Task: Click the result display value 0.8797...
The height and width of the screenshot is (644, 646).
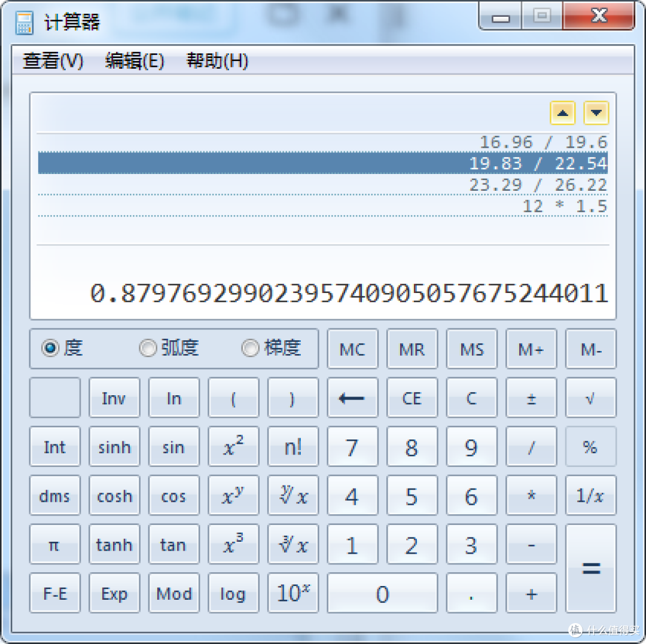Action: pos(349,294)
